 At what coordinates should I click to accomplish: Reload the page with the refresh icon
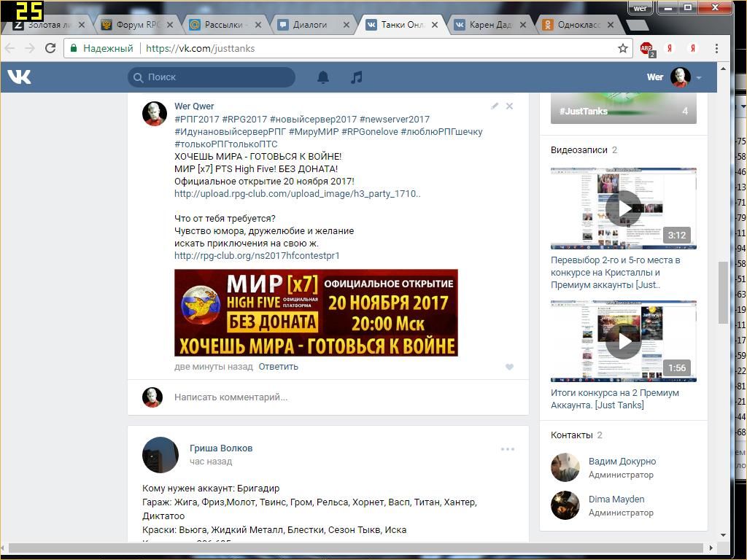click(x=50, y=48)
